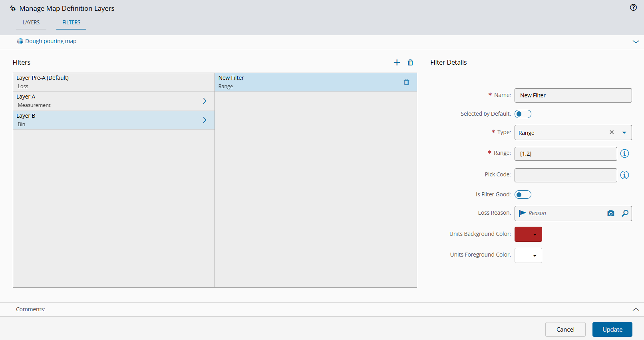Add a new filter with plus icon

pos(397,62)
